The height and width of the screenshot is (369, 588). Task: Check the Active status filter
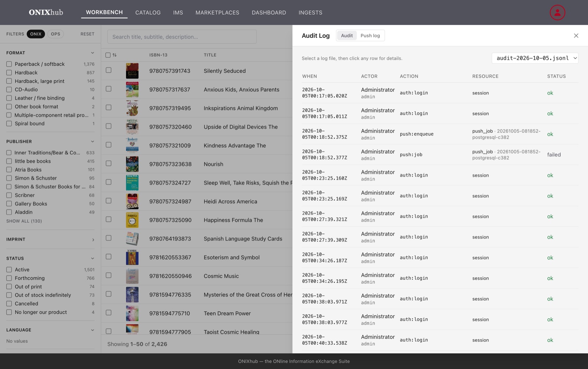tap(9, 270)
